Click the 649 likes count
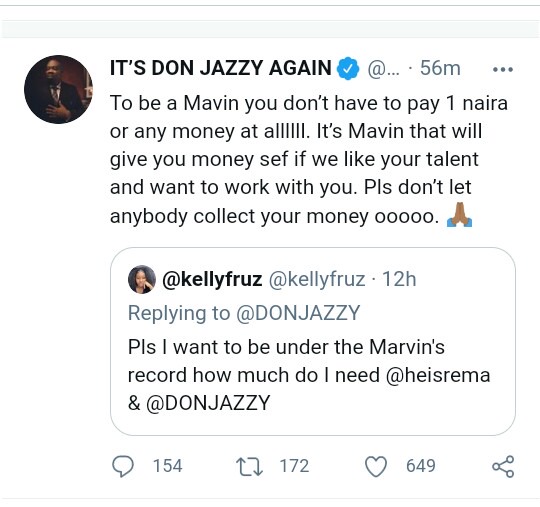The image size is (540, 507). coord(420,466)
